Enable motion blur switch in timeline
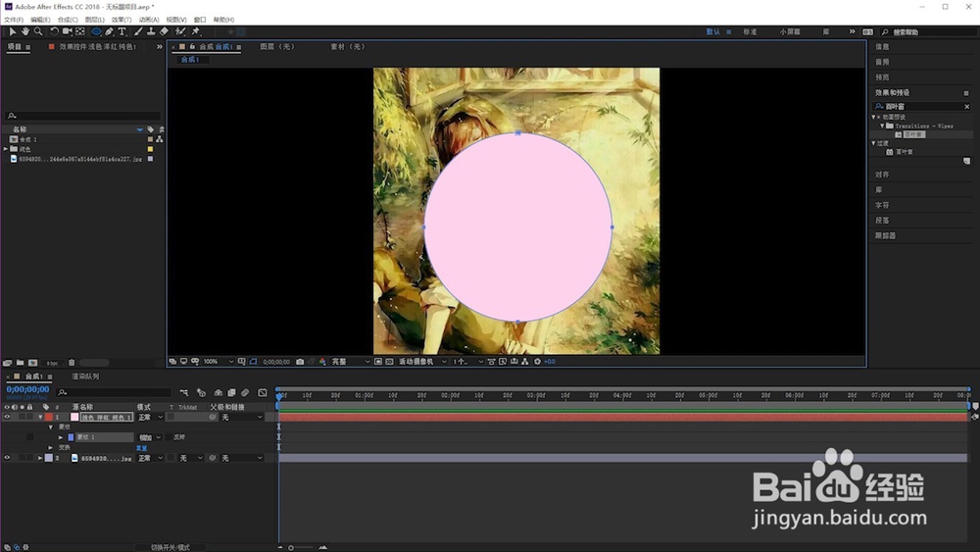The image size is (980, 552). (245, 392)
